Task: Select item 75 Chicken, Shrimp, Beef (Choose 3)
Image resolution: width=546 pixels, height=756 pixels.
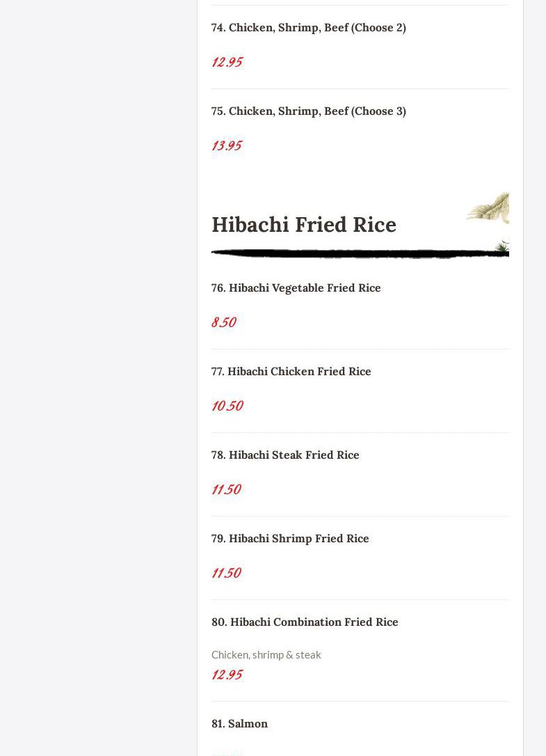Action: coord(308,111)
